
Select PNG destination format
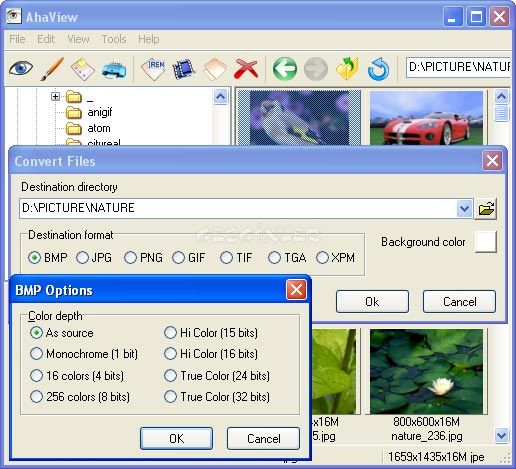(143, 258)
